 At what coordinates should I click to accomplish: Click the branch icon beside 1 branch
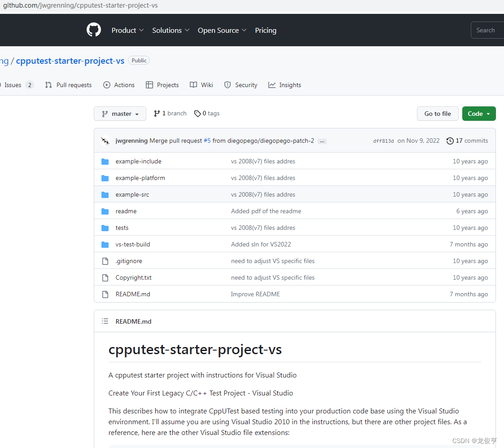point(157,114)
